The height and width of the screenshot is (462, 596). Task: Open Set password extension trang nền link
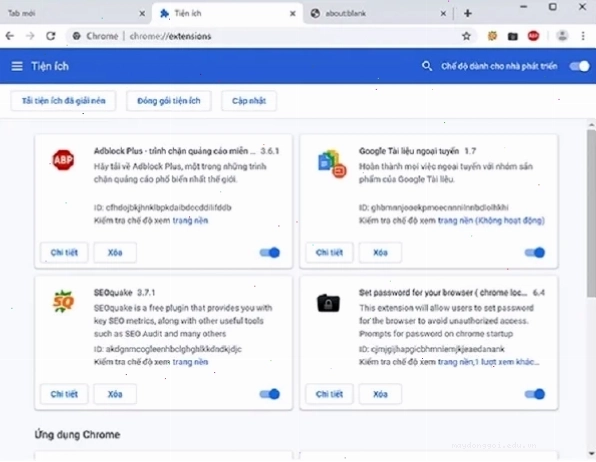click(x=455, y=362)
